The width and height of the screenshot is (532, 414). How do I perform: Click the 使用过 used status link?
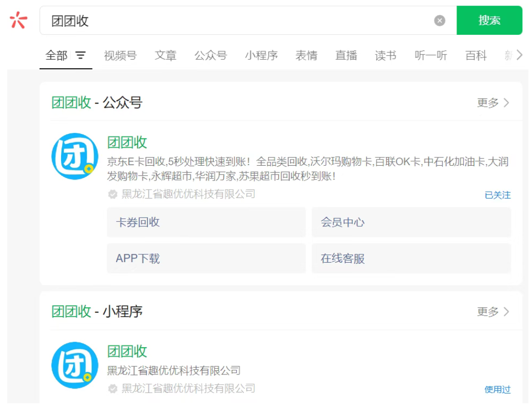coord(498,389)
